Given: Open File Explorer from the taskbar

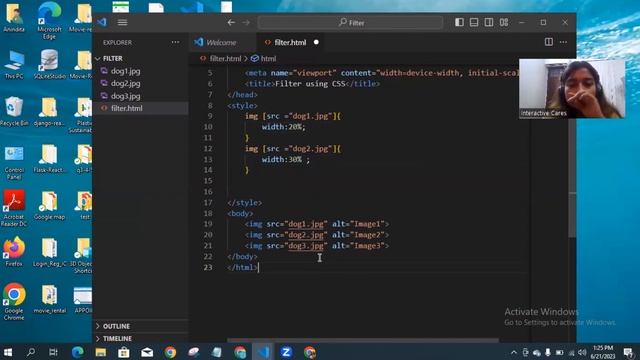Looking at the screenshot, I should point(101,352).
